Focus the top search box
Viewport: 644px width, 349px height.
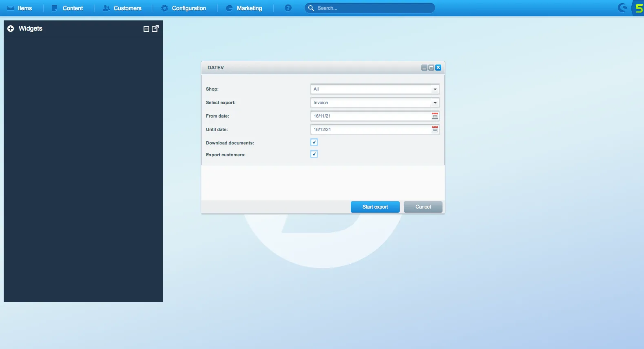tap(373, 8)
